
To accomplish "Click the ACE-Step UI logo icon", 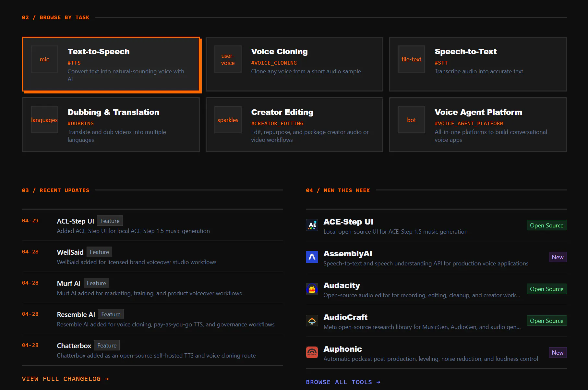I will [312, 225].
